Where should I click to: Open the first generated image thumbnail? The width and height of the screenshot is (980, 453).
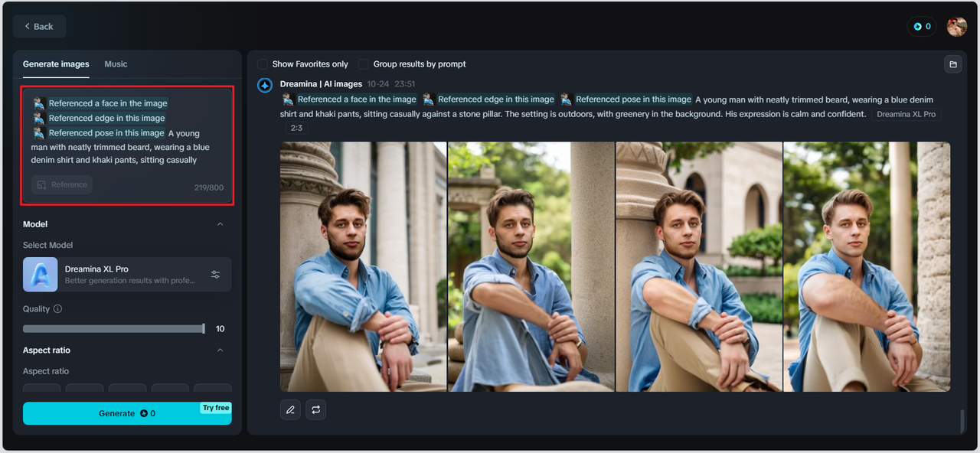coord(363,266)
